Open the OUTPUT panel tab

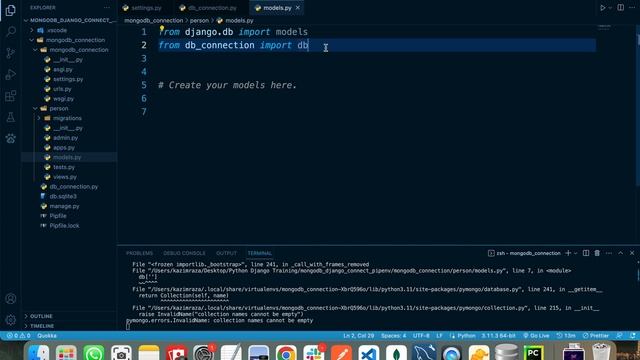pyautogui.click(x=227, y=253)
